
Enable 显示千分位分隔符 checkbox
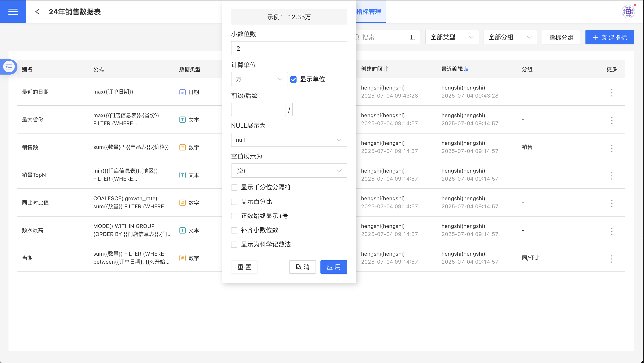point(234,187)
